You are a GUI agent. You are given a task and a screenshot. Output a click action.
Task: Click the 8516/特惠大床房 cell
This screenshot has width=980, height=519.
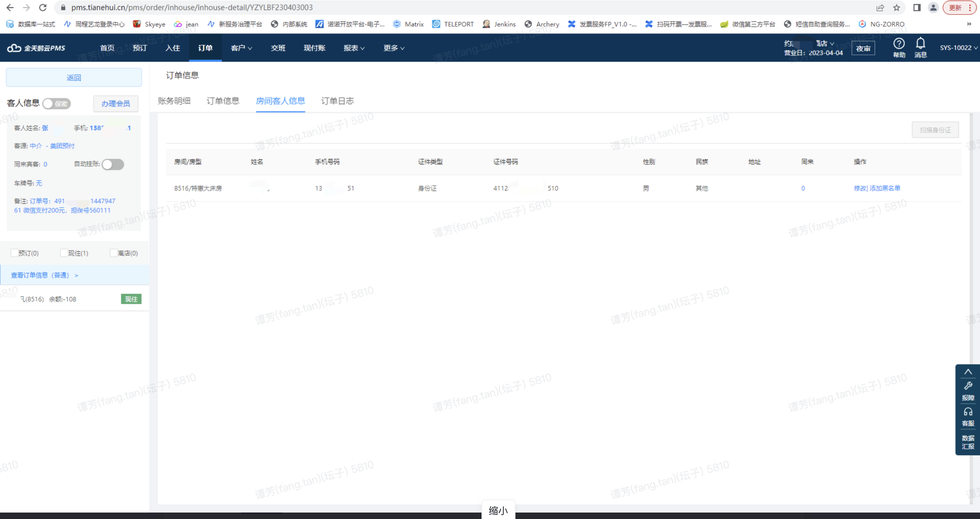pyautogui.click(x=198, y=188)
